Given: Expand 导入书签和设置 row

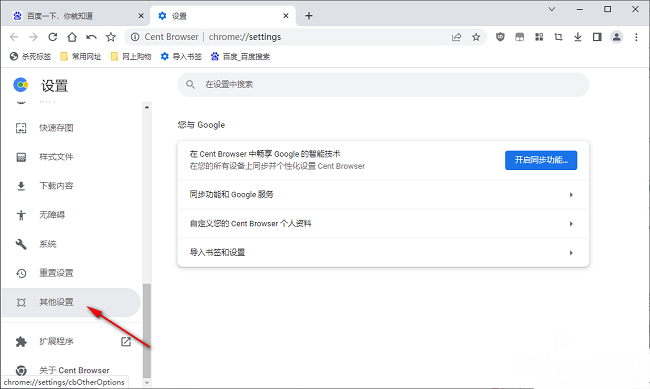Looking at the screenshot, I should 383,253.
